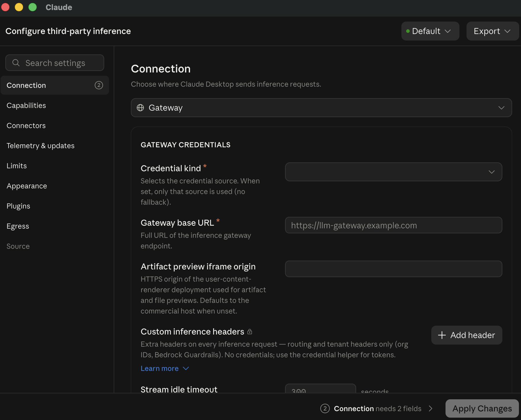Click the 'Configure third-party inference' title
The image size is (521, 420).
point(68,31)
